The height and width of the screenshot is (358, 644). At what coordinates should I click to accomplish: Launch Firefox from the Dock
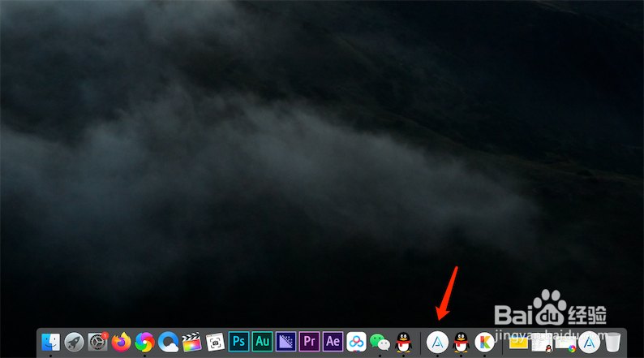tap(121, 342)
